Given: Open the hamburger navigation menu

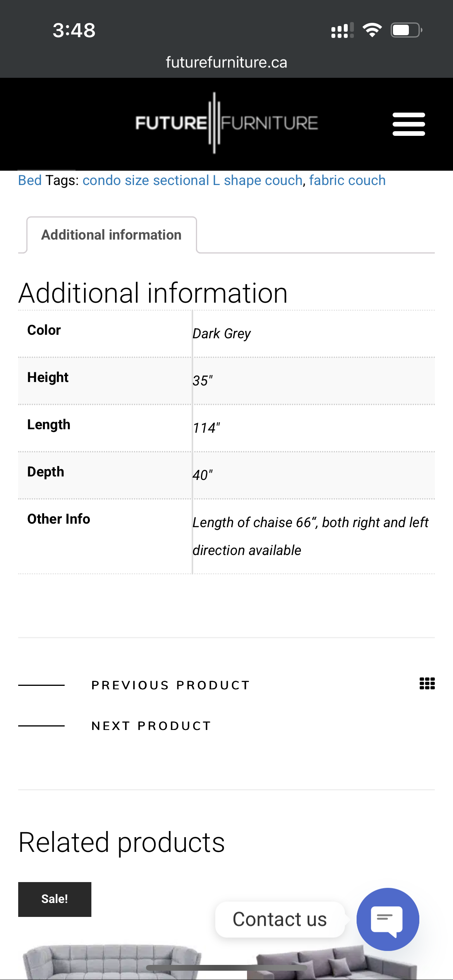Looking at the screenshot, I should (408, 124).
